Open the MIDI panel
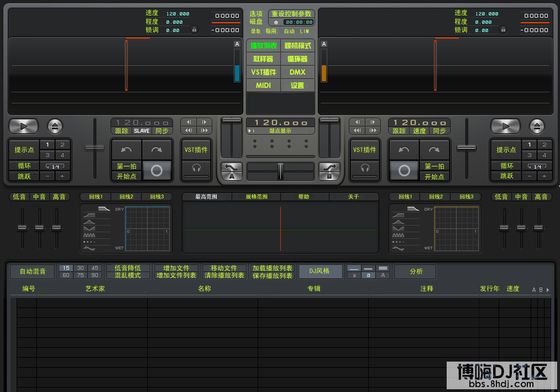 [x=263, y=85]
